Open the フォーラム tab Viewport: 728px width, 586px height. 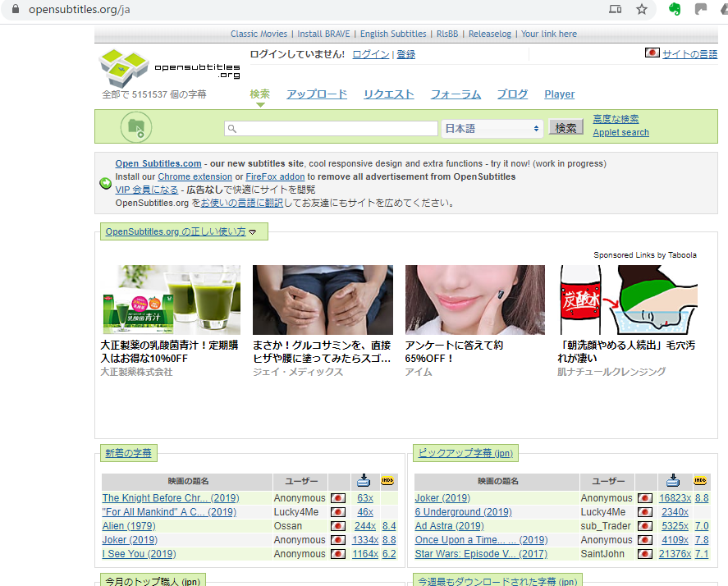pos(456,94)
